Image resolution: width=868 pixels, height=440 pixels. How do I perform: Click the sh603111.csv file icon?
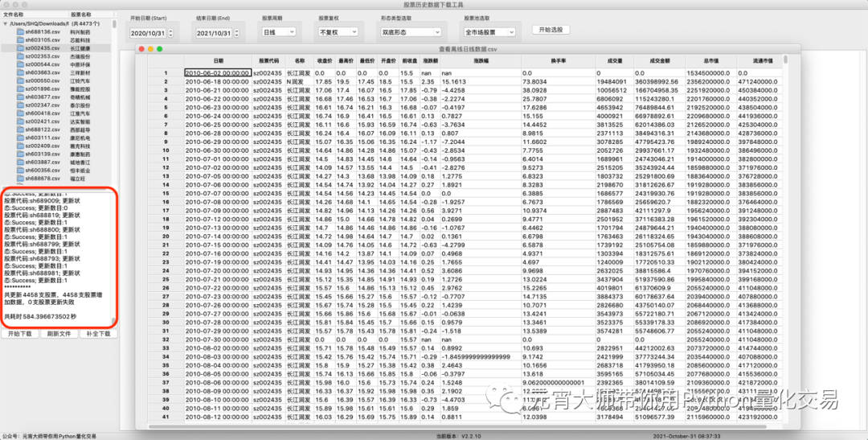20,138
